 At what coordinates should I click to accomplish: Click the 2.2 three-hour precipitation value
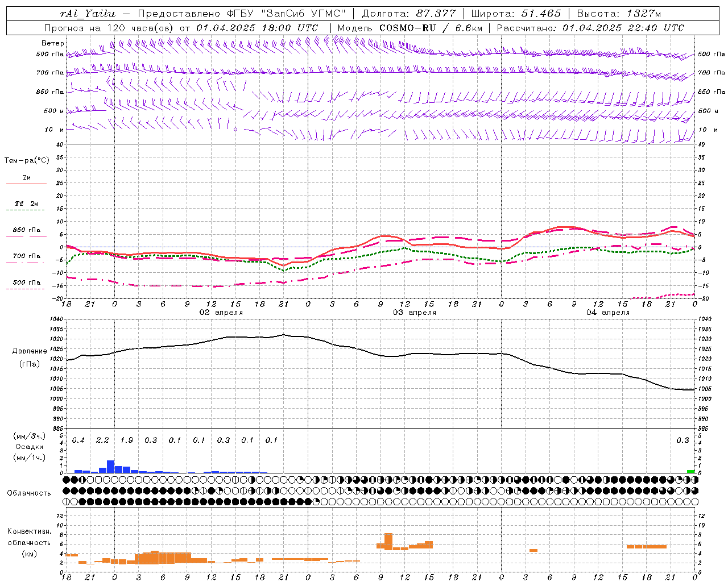tap(102, 440)
